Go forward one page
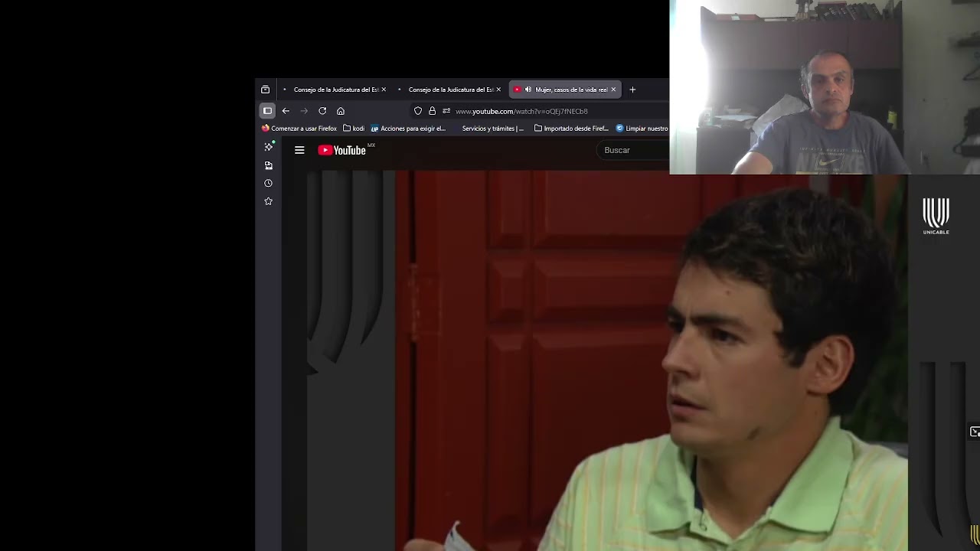The width and height of the screenshot is (980, 551). [304, 111]
